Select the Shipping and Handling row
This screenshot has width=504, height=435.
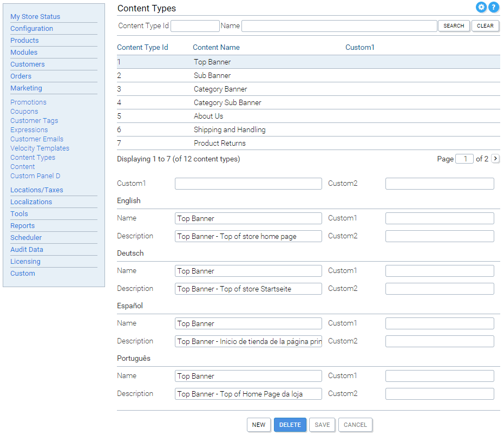coord(308,129)
